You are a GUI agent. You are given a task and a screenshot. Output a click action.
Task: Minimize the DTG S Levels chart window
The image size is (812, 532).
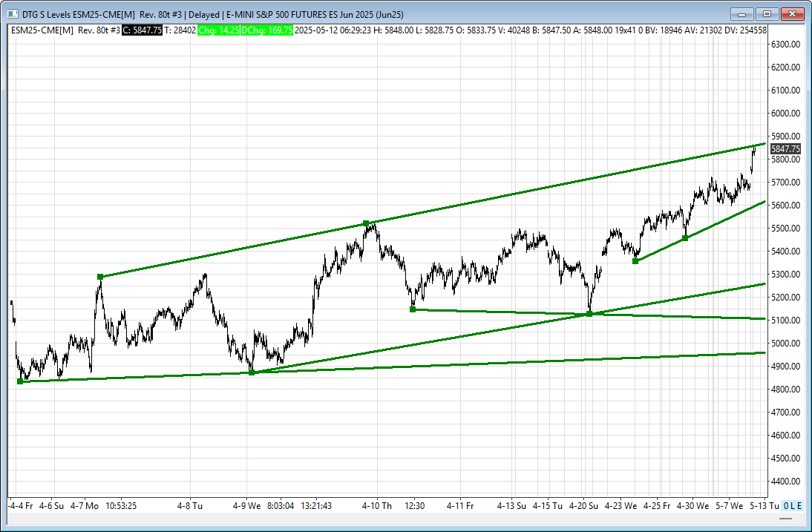(743, 14)
